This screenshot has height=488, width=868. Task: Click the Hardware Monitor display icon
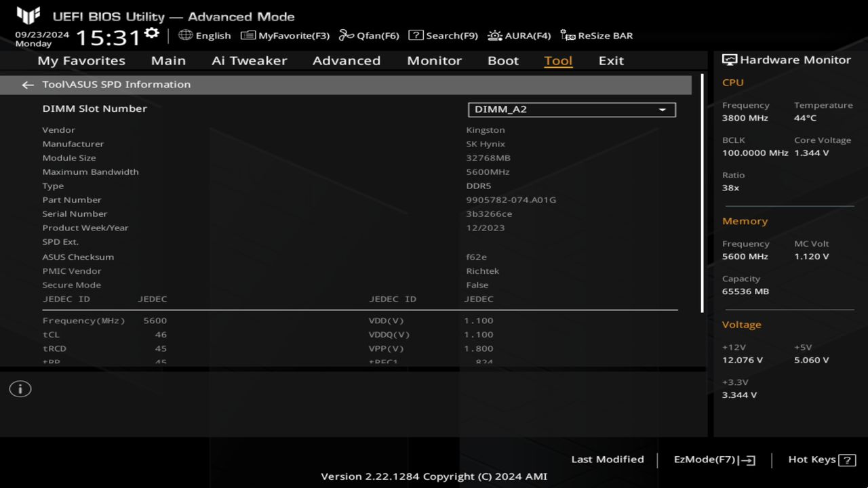click(730, 60)
